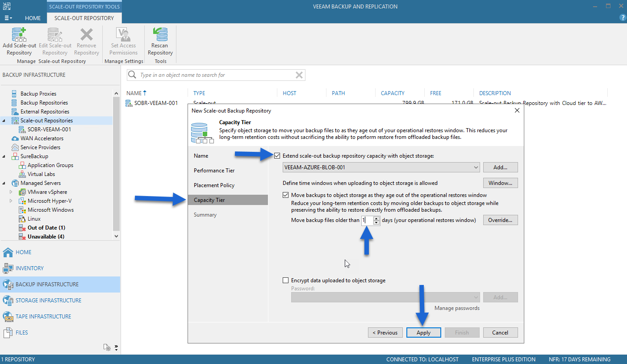Click the Unavailable tree icon
Image resolution: width=627 pixels, height=364 pixels.
click(22, 237)
